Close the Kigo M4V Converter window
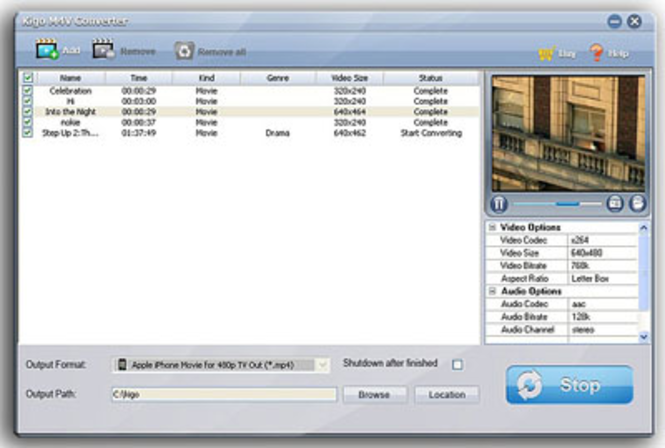Screen dimensions: 665x448 pyautogui.click(x=634, y=21)
